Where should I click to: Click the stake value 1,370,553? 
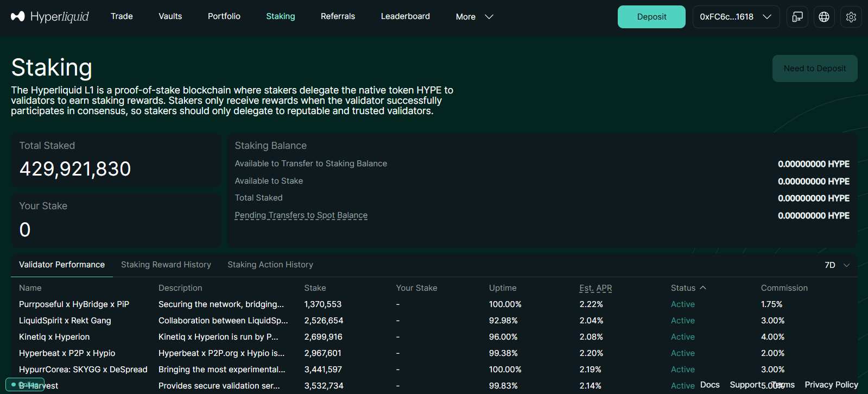[x=323, y=304]
